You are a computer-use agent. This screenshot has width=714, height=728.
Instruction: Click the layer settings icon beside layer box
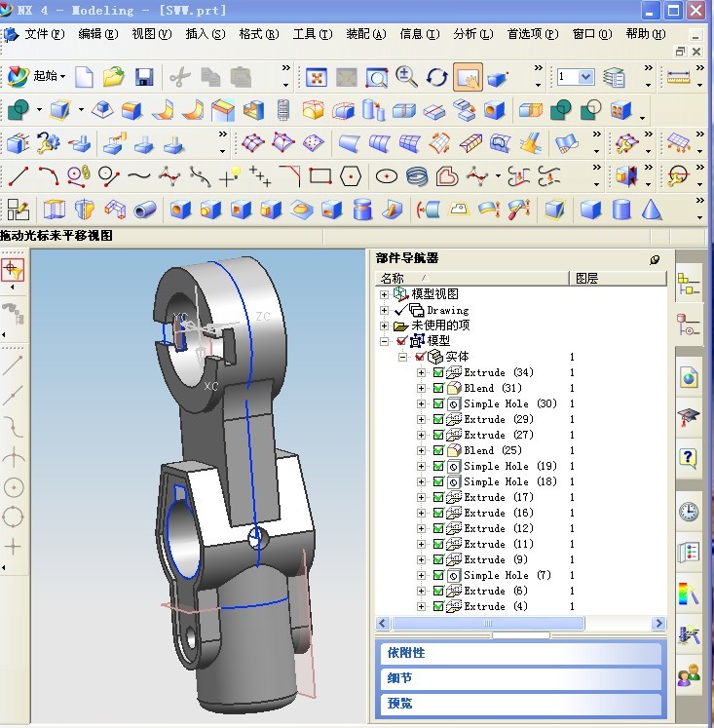[x=614, y=77]
